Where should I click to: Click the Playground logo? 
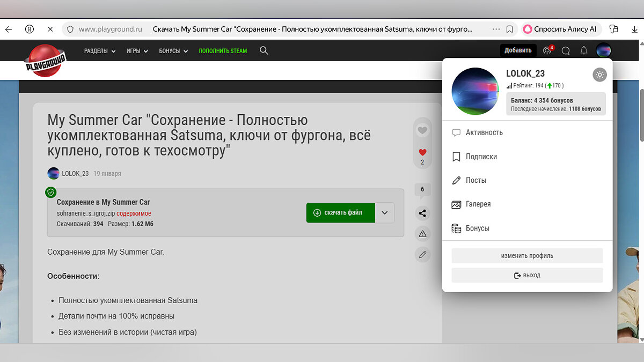[46, 60]
